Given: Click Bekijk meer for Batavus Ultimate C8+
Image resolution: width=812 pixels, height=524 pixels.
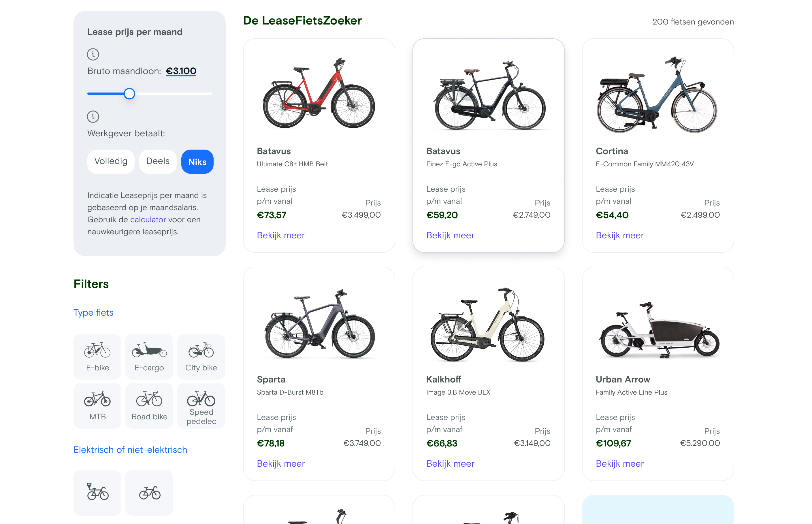Looking at the screenshot, I should tap(281, 235).
